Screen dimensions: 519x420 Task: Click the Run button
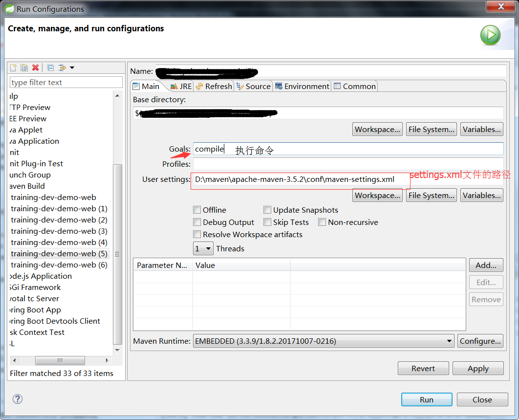[427, 399]
